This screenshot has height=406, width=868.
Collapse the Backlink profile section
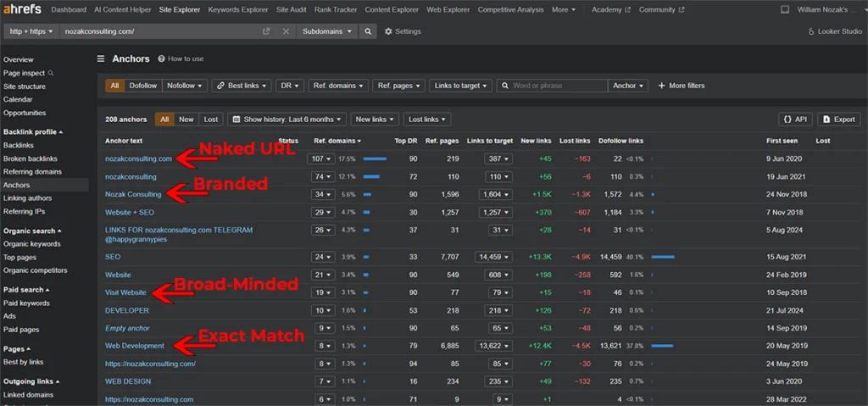[33, 132]
